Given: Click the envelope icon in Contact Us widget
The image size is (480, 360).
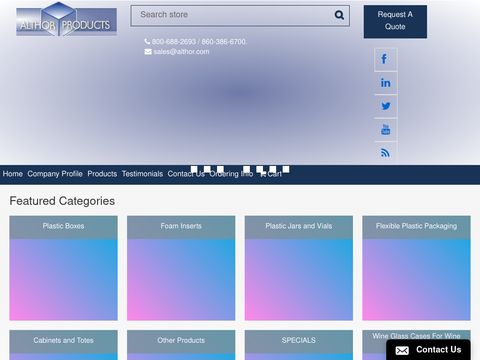Looking at the screenshot, I should click(402, 350).
